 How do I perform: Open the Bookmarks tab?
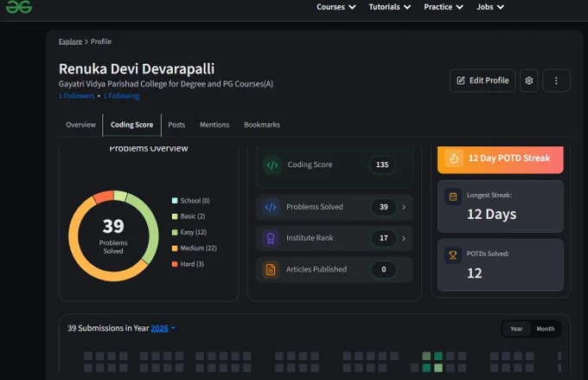coord(262,125)
